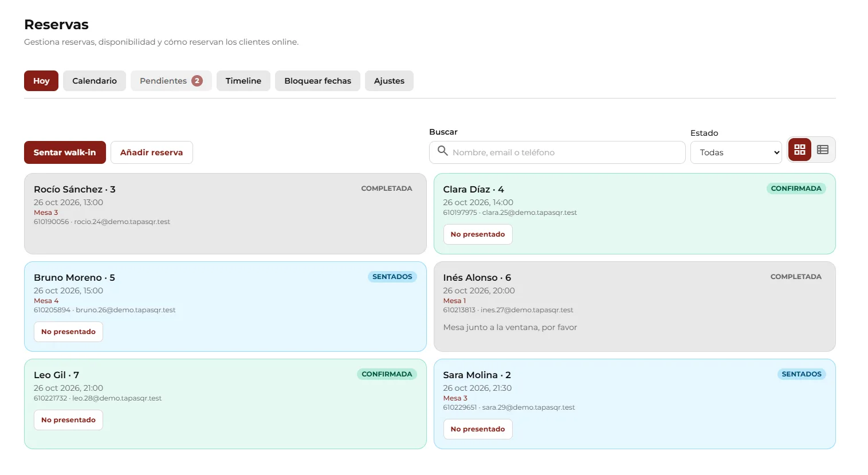The width and height of the screenshot is (868, 475).
Task: Mark Leo Gil as No presentado
Action: tap(68, 420)
